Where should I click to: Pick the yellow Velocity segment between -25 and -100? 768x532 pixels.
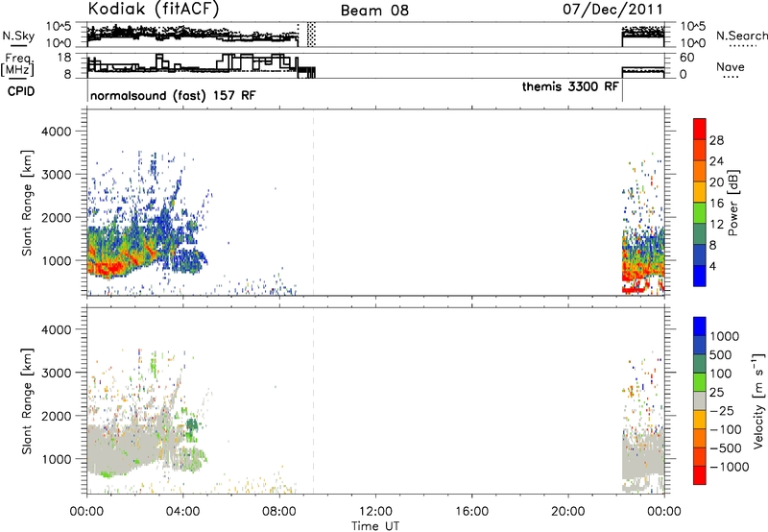tap(700, 420)
